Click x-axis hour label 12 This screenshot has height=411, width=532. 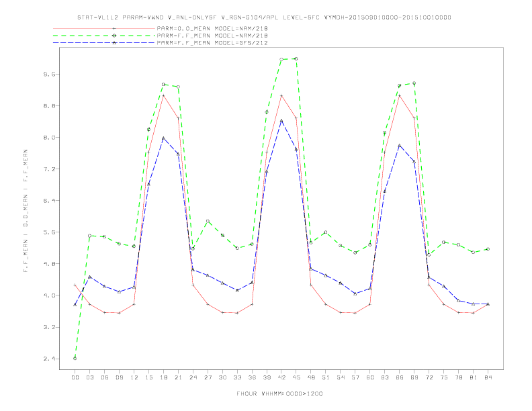coord(134,377)
